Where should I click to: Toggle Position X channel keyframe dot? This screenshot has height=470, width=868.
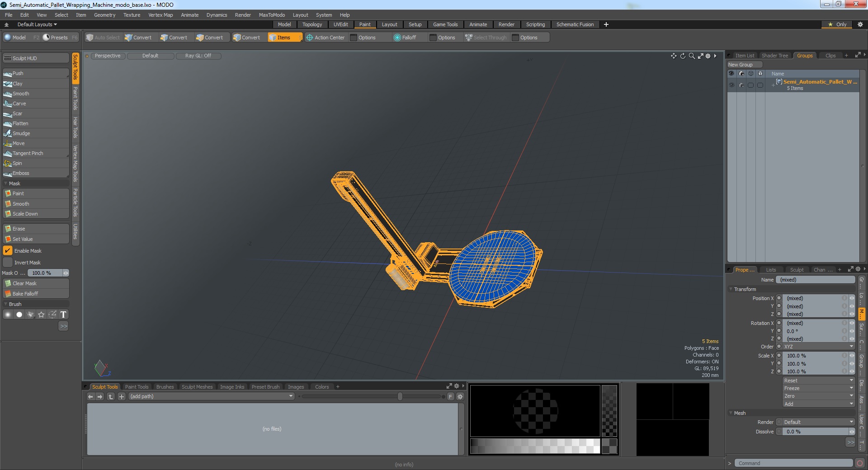pos(779,298)
